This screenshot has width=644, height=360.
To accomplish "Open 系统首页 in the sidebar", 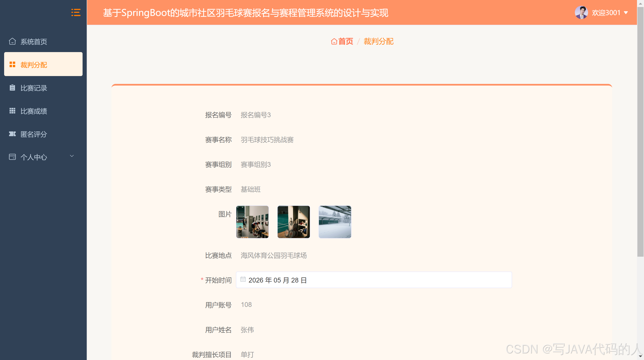I will coord(43,42).
